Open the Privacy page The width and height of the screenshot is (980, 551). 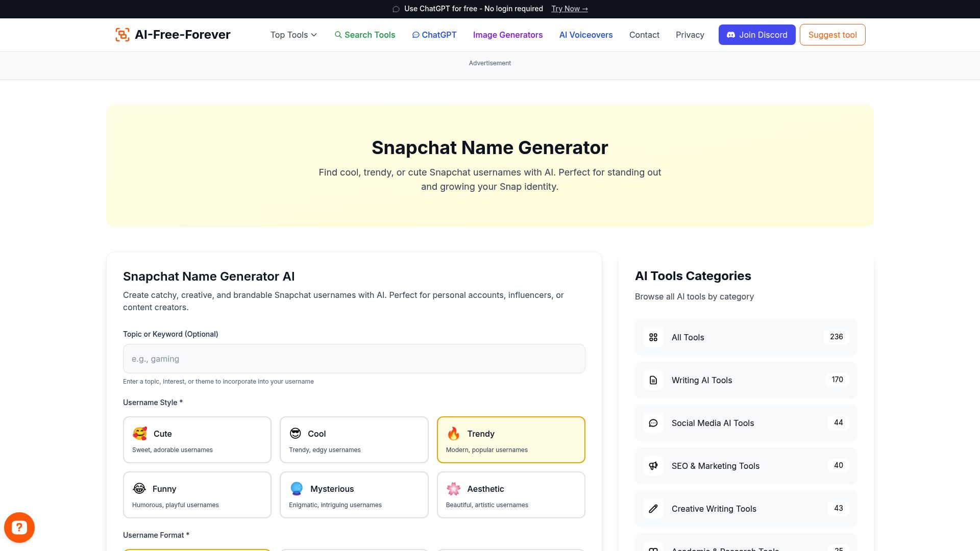pyautogui.click(x=690, y=35)
